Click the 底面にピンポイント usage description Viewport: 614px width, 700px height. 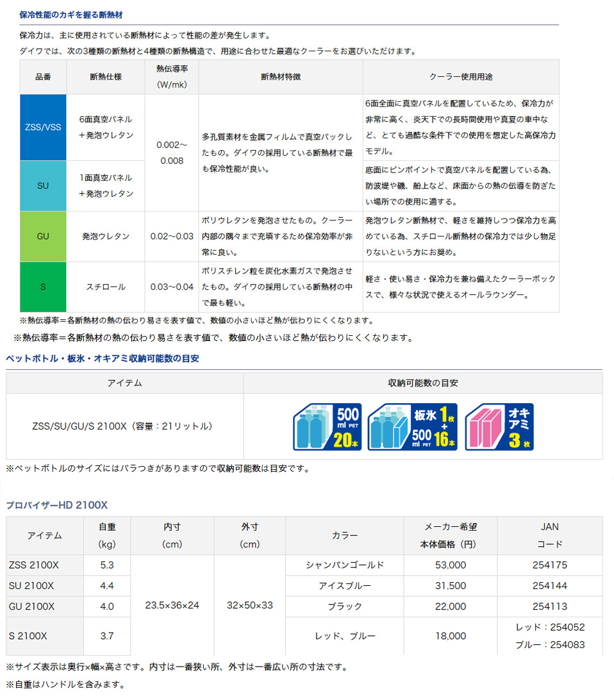tap(461, 186)
